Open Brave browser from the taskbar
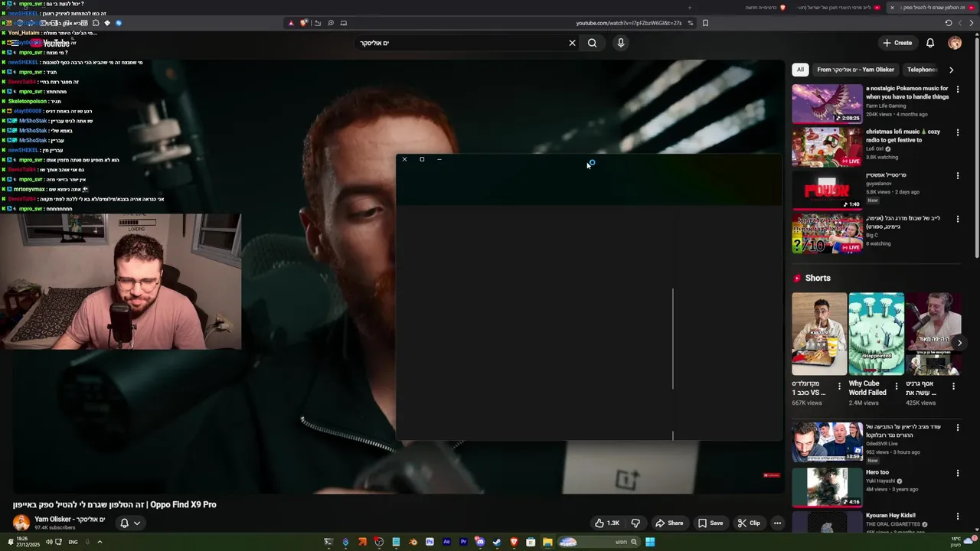 (x=514, y=542)
